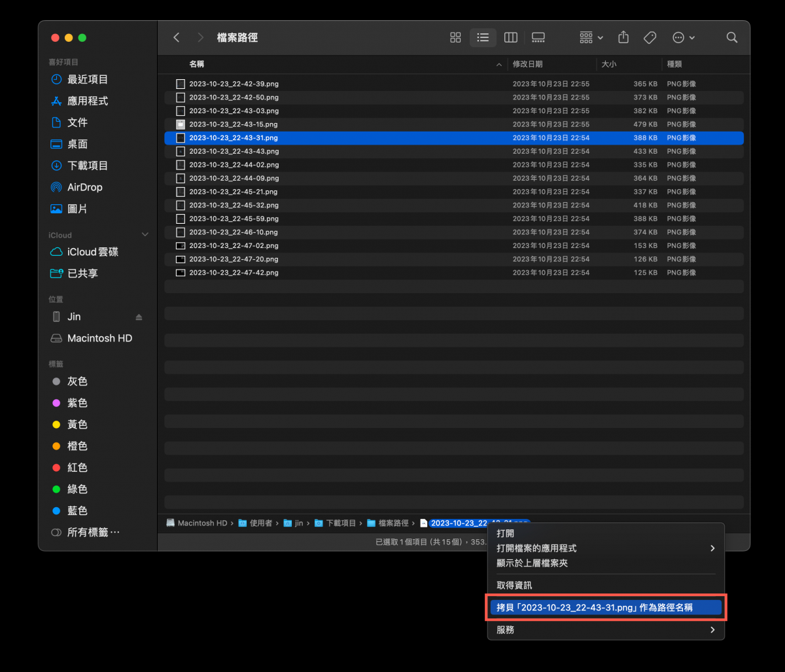Choose 顯示於上層檔案夾 in context menu

pos(605,563)
